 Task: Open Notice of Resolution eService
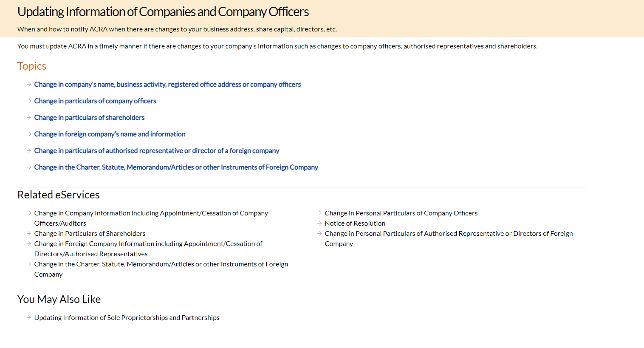click(355, 223)
